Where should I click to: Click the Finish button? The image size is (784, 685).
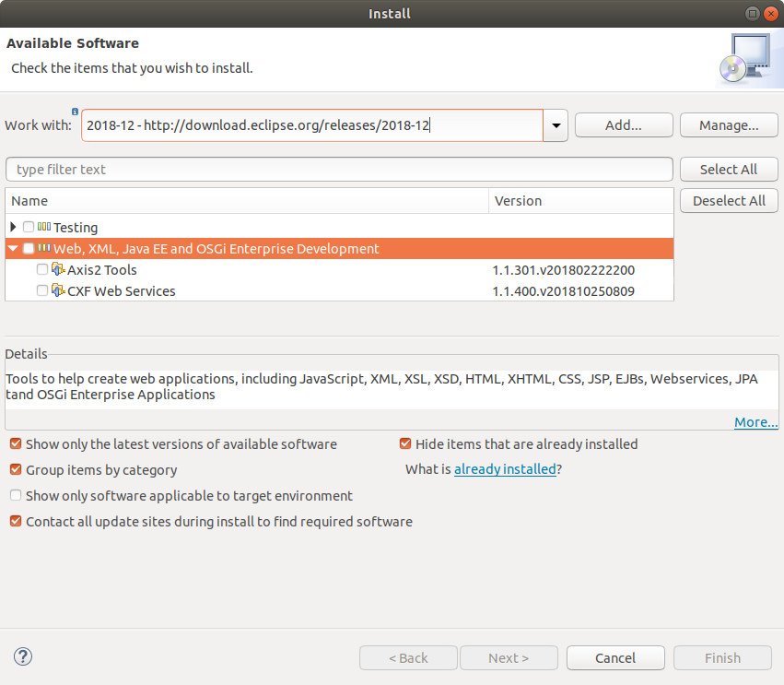(722, 657)
